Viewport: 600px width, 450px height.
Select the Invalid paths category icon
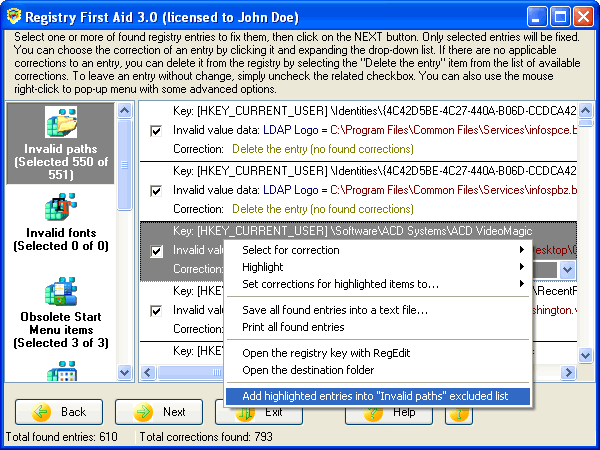coord(61,123)
